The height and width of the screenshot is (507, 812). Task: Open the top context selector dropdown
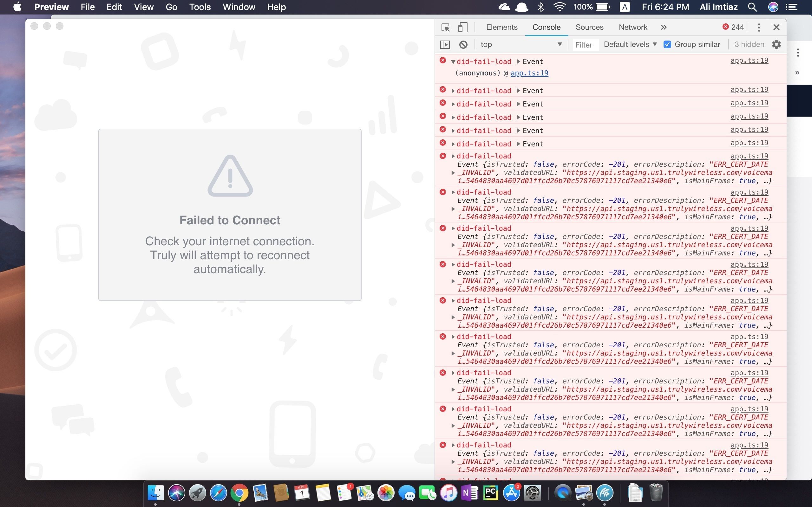tap(521, 45)
